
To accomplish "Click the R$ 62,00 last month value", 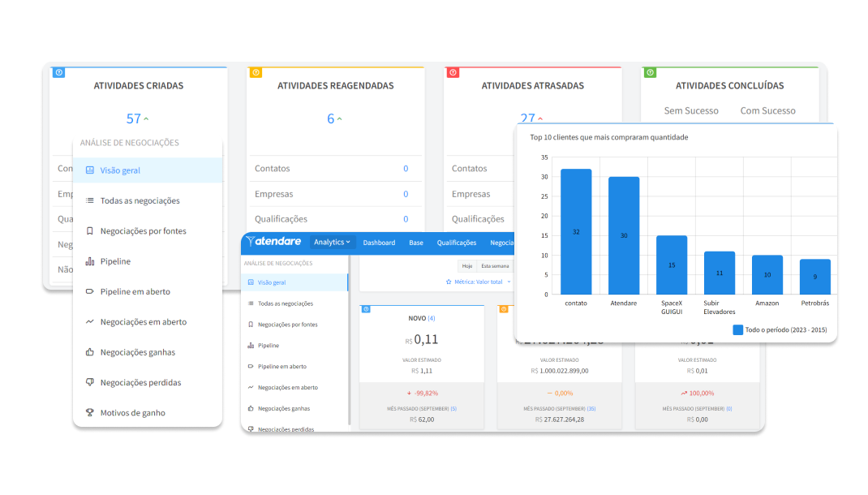I will [x=422, y=420].
